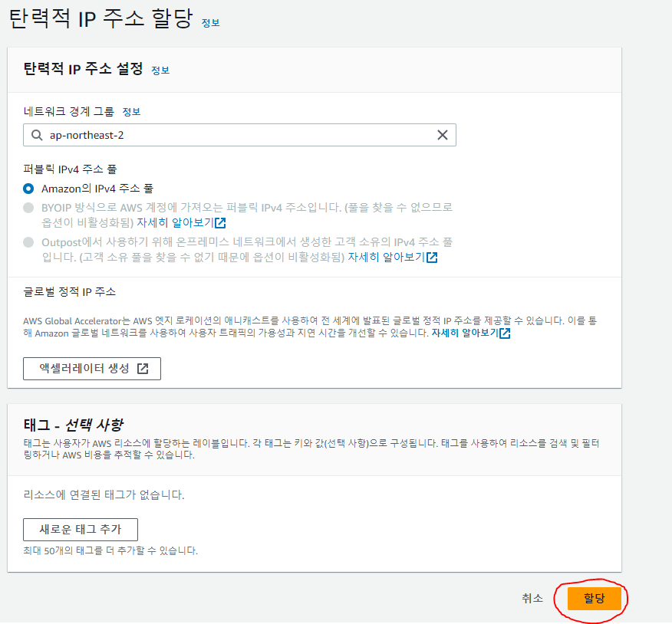Select the Amazon의 IPv4 주소 풀 radio button
Viewport: 672px width, 624px height.
(x=28, y=189)
